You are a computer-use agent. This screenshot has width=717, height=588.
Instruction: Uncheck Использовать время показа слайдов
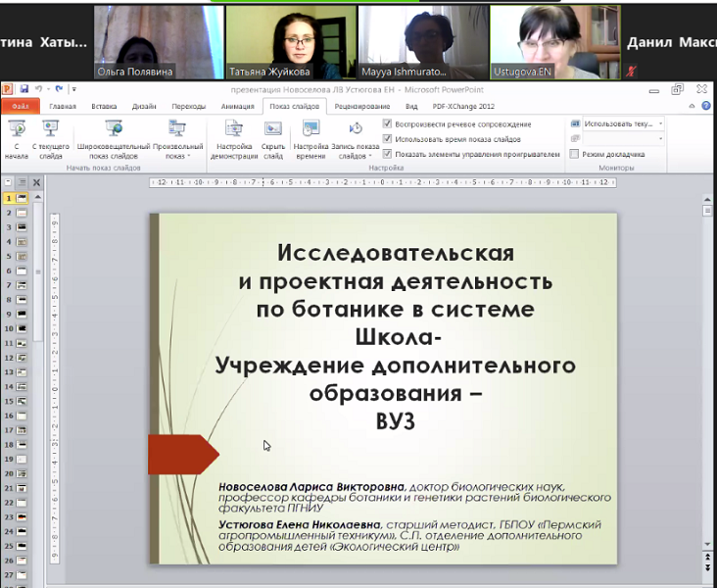click(x=388, y=139)
